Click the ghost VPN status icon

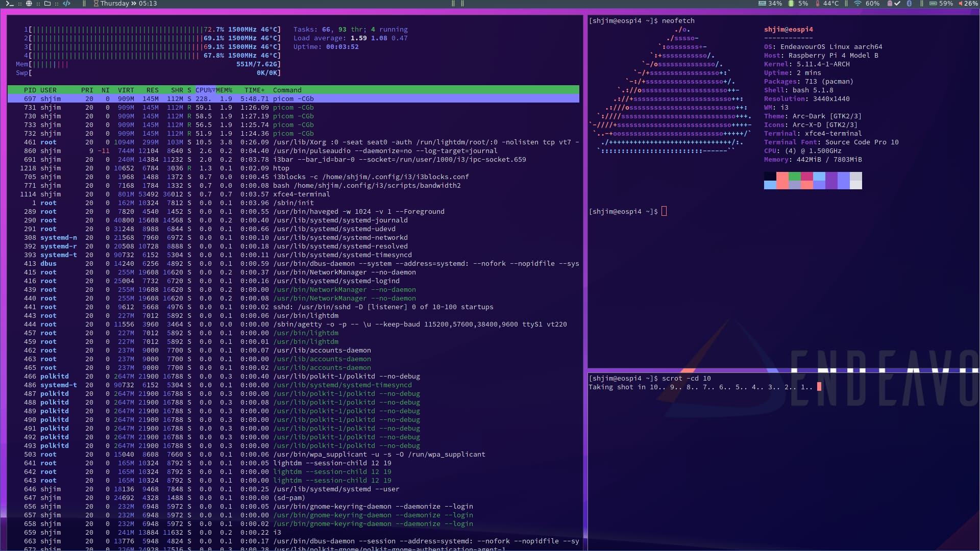point(890,4)
